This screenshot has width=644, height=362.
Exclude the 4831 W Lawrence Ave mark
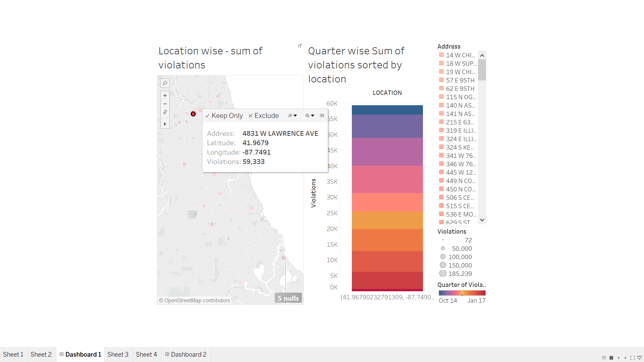(263, 116)
